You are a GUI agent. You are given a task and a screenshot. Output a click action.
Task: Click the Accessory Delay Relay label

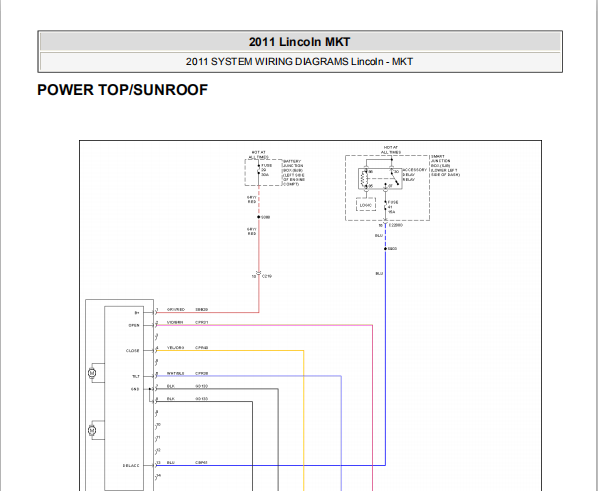pos(415,174)
